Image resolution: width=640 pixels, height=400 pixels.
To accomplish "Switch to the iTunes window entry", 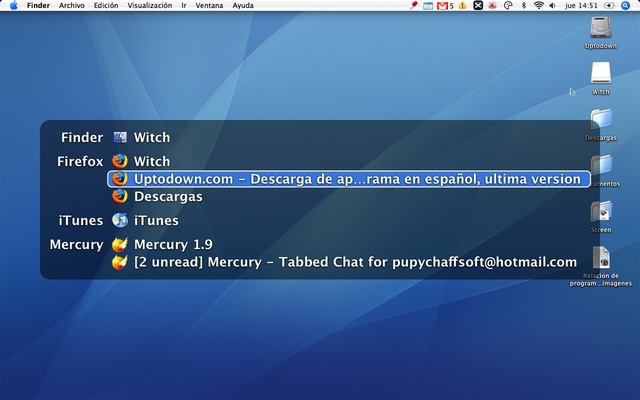I will coord(156,220).
